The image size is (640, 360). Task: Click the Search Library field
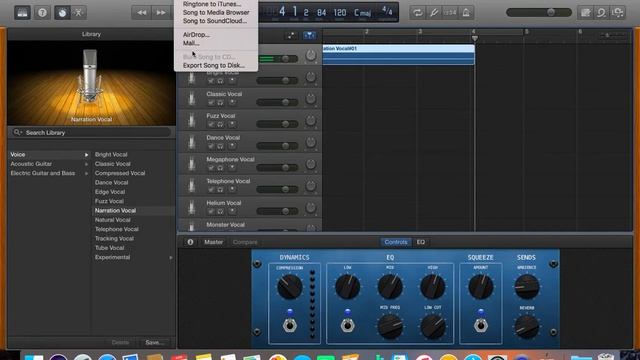(x=91, y=133)
